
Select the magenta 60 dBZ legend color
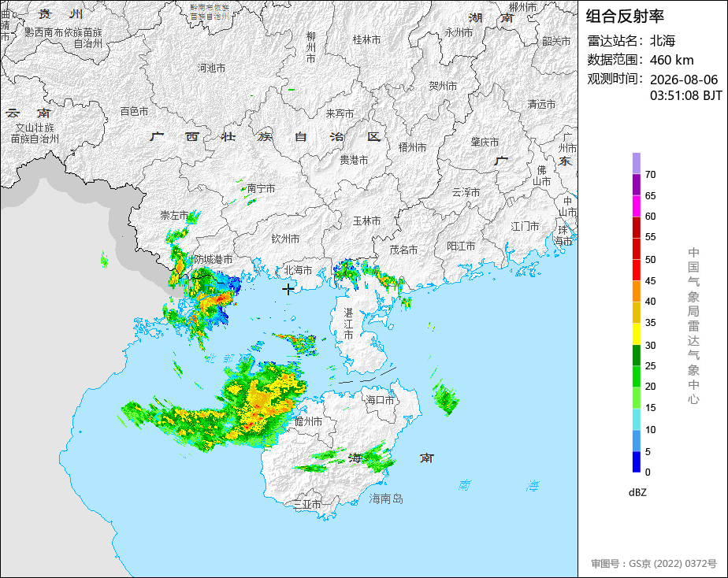(636, 206)
